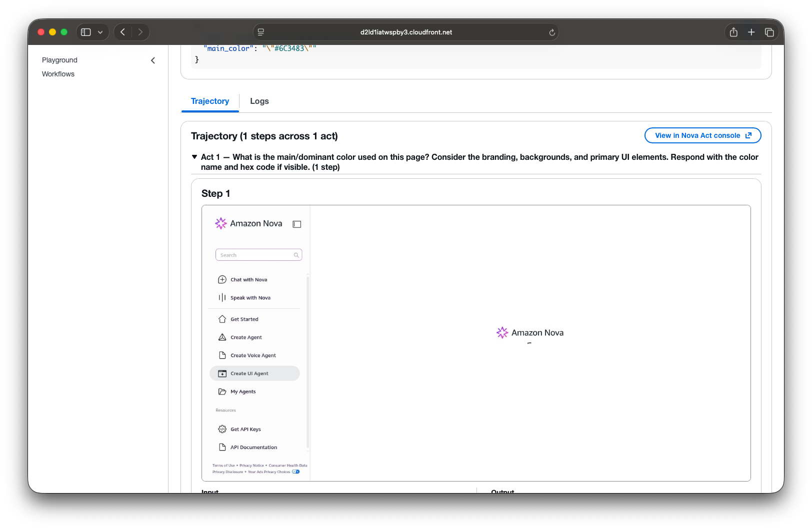Click the Trajectory (1 steps across 1 act) heading
812x530 pixels.
click(x=264, y=136)
